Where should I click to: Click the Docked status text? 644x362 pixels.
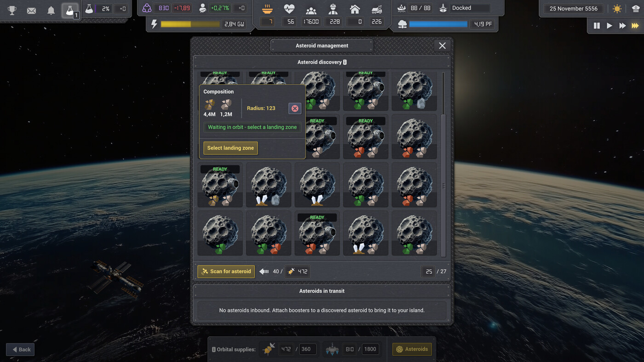[461, 8]
